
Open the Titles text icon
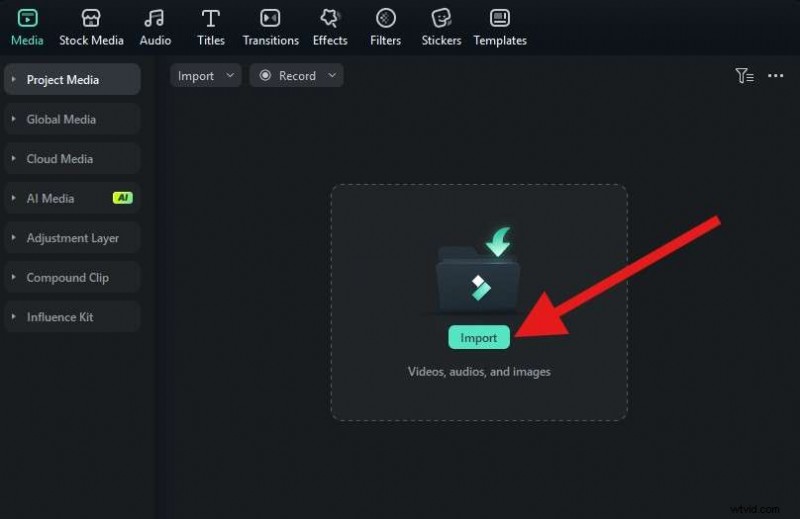pyautogui.click(x=210, y=19)
